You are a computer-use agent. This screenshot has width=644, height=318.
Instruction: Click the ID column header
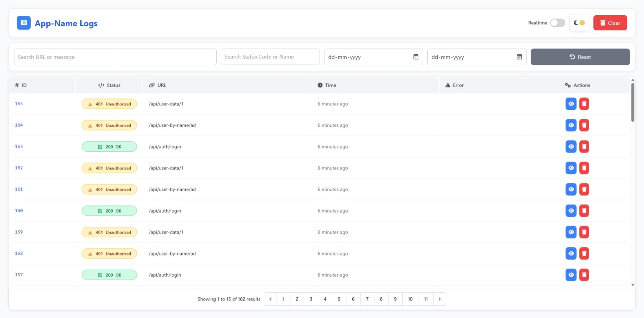(42, 85)
